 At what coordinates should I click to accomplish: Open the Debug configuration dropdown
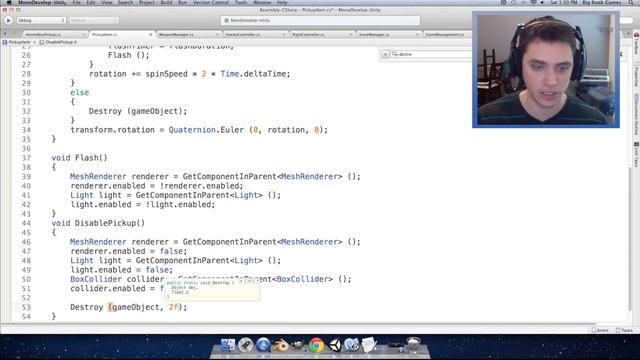tap(41, 20)
